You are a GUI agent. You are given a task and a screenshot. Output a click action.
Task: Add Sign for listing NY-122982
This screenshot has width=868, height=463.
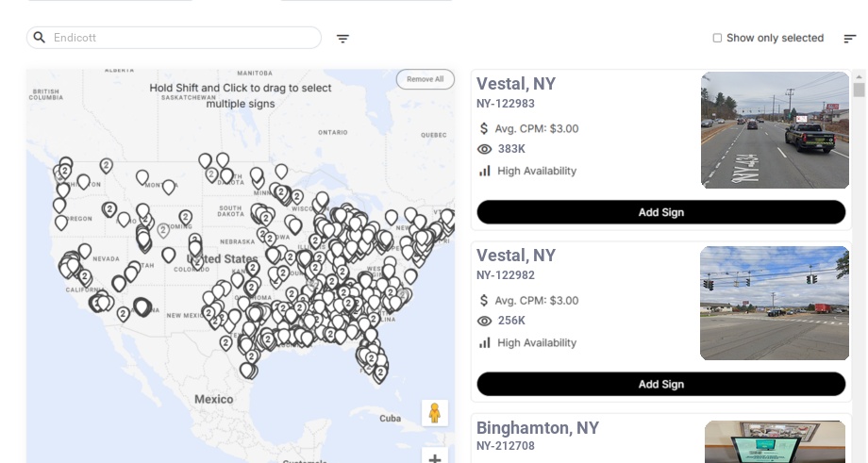660,384
